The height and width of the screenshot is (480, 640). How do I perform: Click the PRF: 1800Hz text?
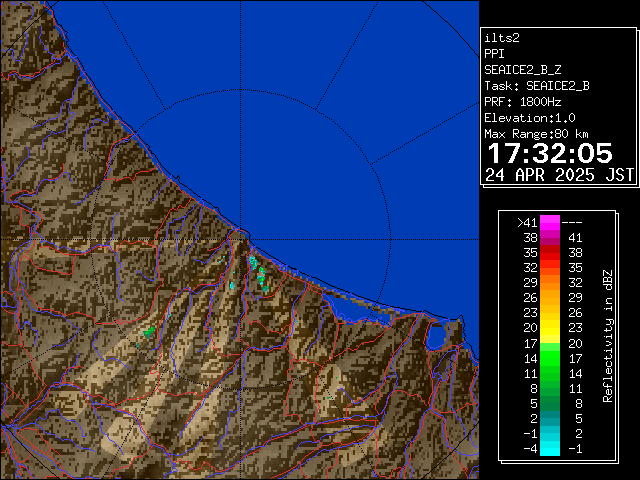pyautogui.click(x=522, y=102)
